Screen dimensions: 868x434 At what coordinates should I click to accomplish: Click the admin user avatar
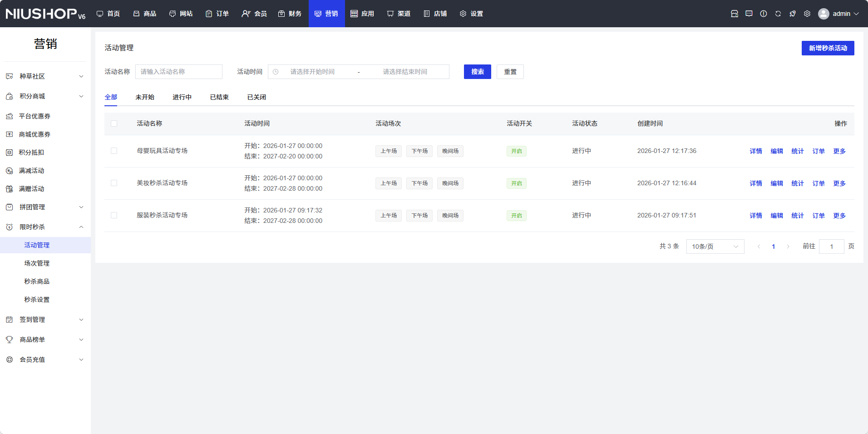pos(823,14)
